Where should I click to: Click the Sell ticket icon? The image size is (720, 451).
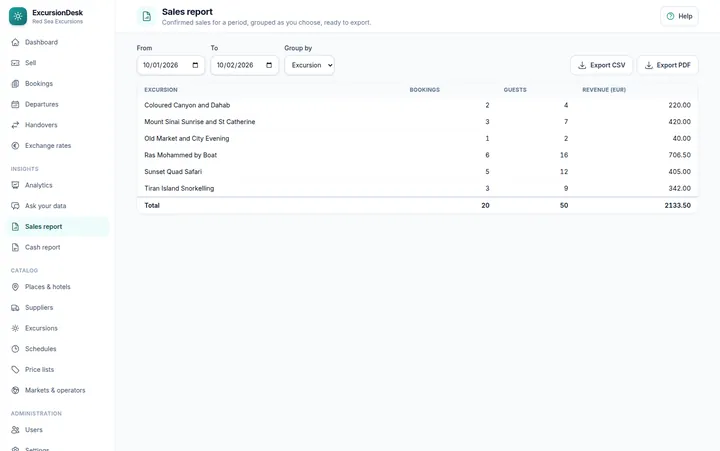click(x=15, y=63)
